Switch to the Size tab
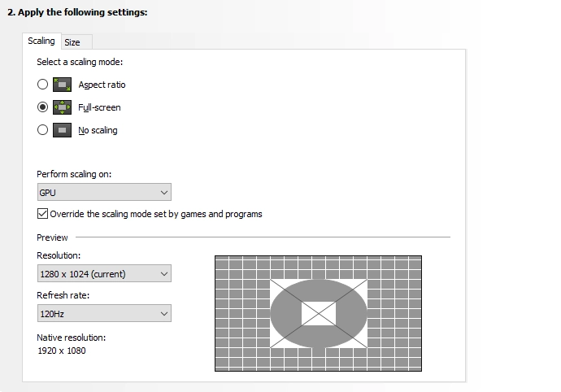The width and height of the screenshot is (561, 392). pyautogui.click(x=76, y=42)
